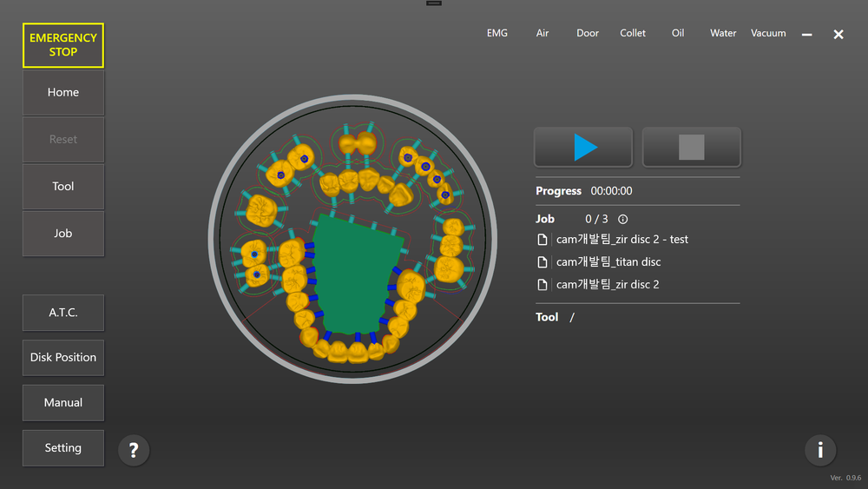Click the question mark help icon
Viewport: 868px width, 489px height.
(x=134, y=450)
